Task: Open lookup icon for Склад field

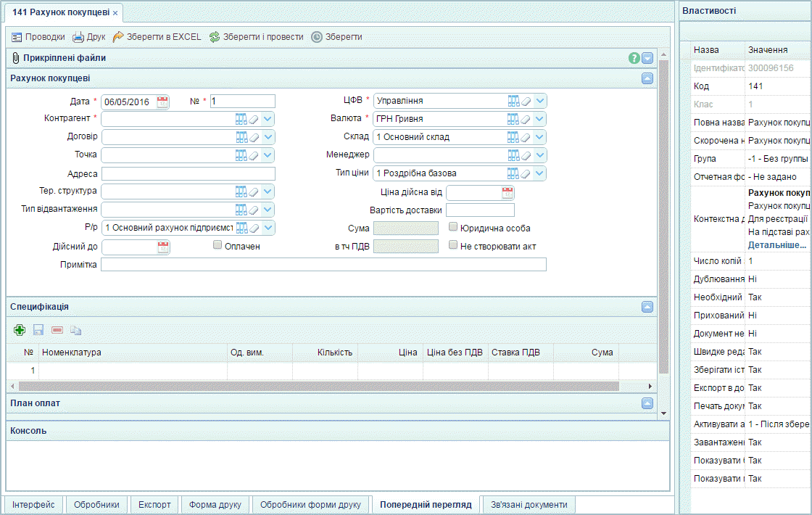Action: pyautogui.click(x=513, y=137)
